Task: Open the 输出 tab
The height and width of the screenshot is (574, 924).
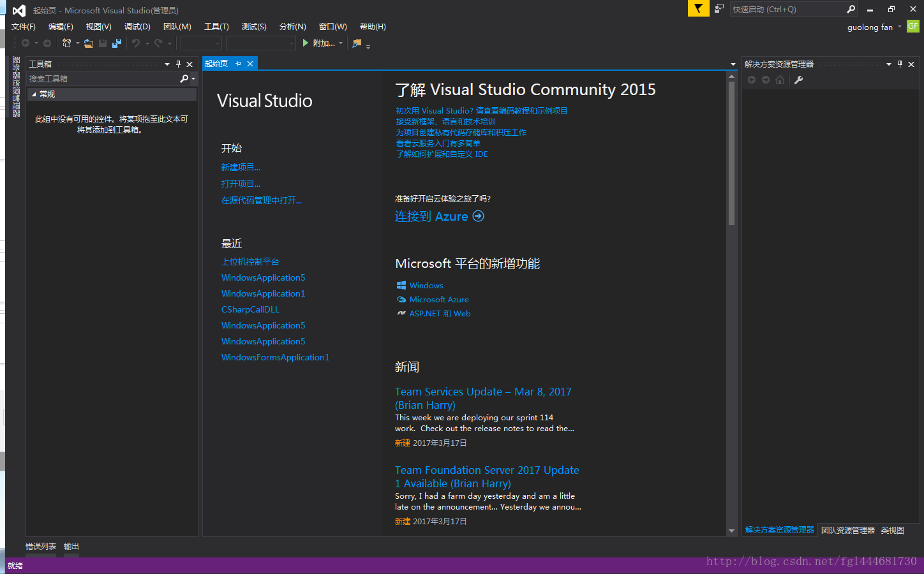Action: [71, 547]
